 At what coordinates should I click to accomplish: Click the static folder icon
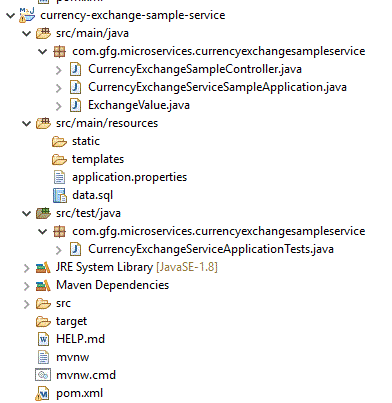[59, 142]
